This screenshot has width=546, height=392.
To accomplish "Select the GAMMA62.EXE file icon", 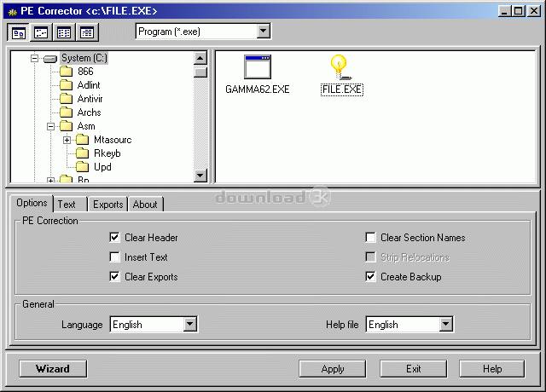I will point(258,66).
